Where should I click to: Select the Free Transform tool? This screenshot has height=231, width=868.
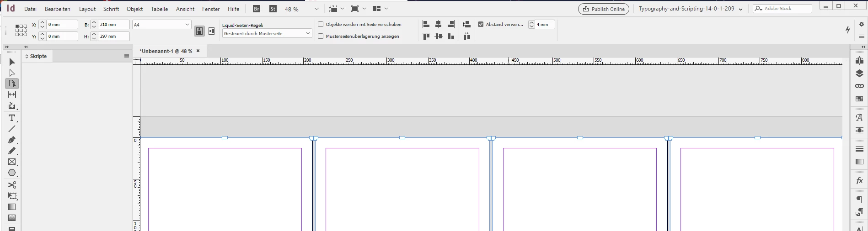point(12,196)
